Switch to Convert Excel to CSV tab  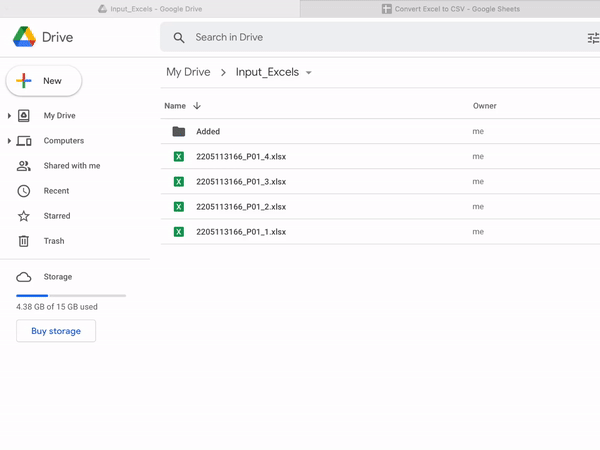point(450,9)
